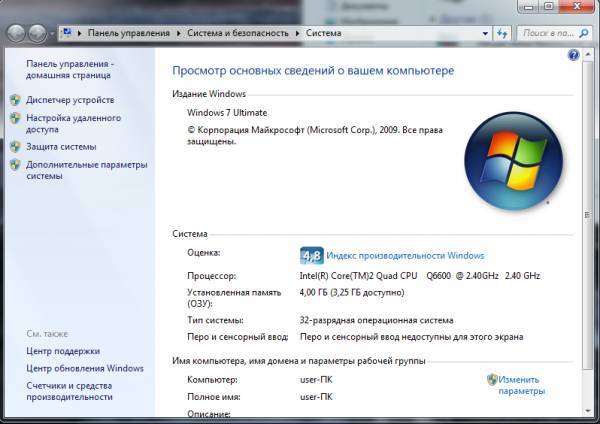The image size is (600, 424).
Task: Select Панель управления breadcrumb item
Action: click(x=130, y=33)
